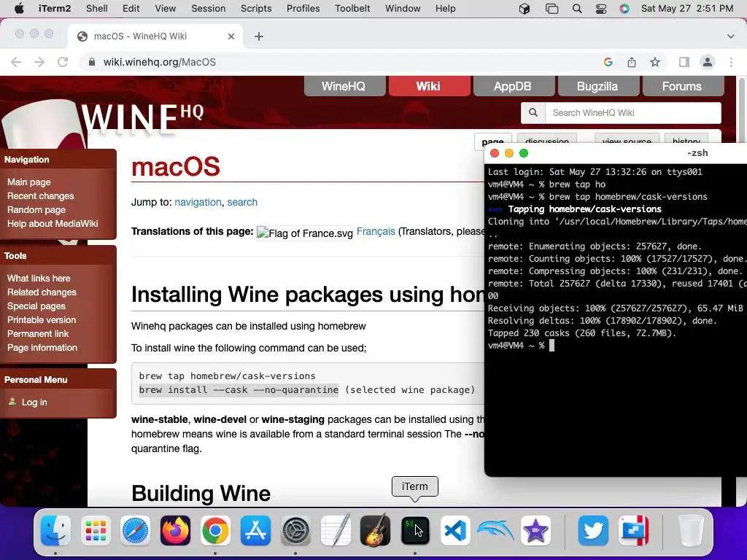This screenshot has width=747, height=560.
Task: Open the Français translation link
Action: pos(376,231)
